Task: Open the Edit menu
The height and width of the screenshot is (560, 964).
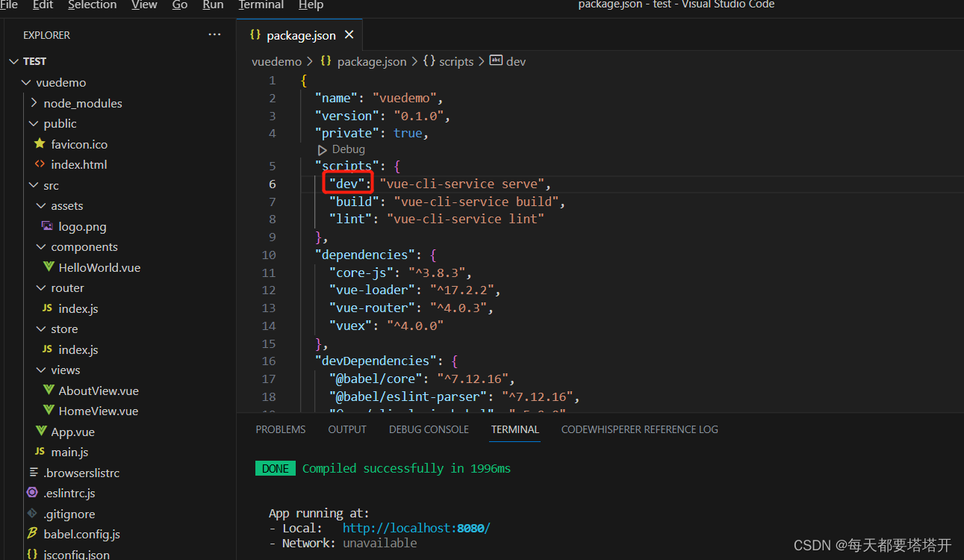Action: (x=43, y=4)
